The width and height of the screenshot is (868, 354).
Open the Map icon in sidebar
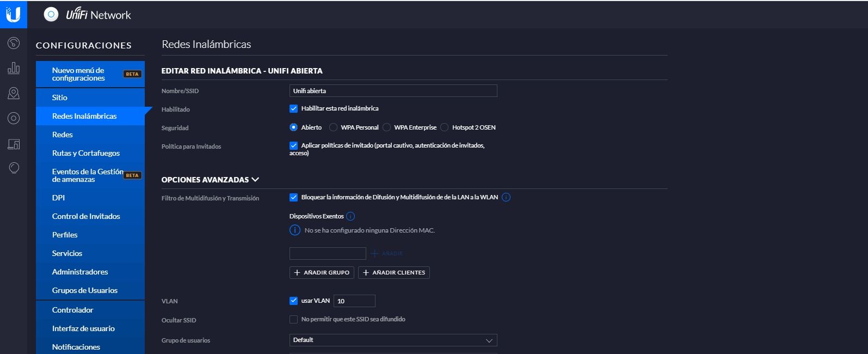click(14, 94)
